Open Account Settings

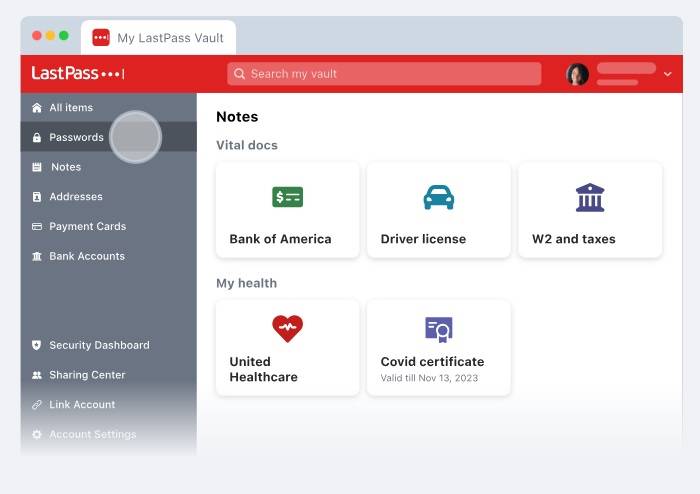pyautogui.click(x=109, y=434)
